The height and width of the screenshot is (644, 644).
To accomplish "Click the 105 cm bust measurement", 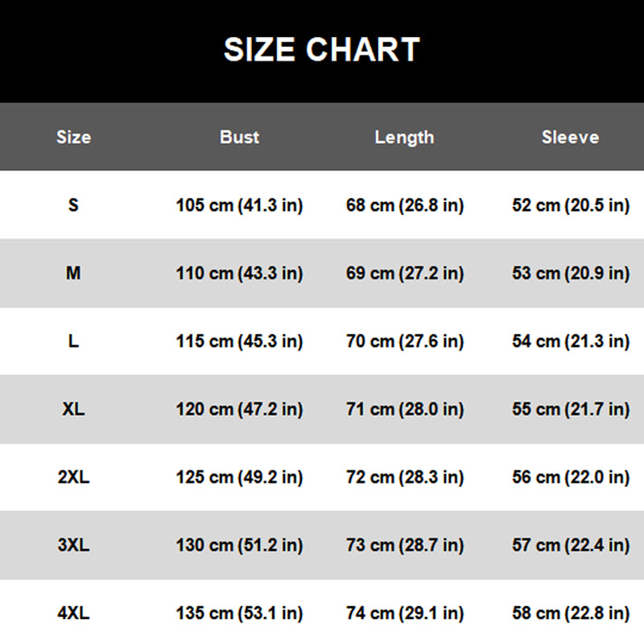I will [239, 205].
